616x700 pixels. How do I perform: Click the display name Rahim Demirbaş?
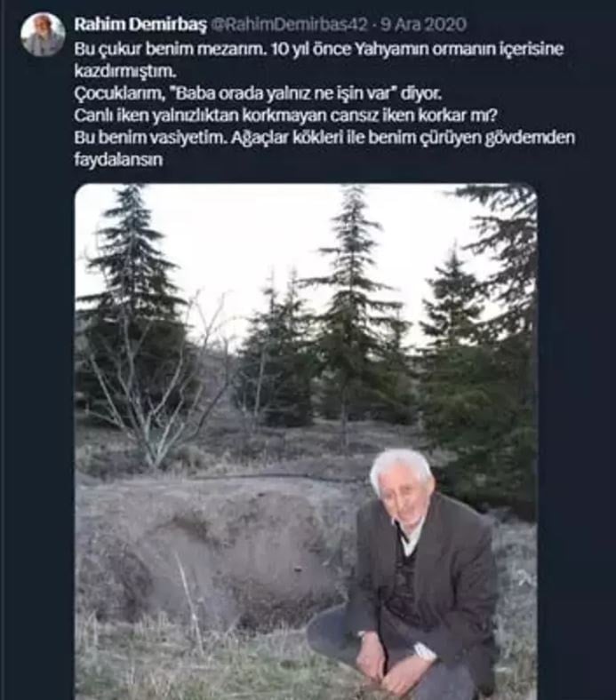(x=140, y=25)
